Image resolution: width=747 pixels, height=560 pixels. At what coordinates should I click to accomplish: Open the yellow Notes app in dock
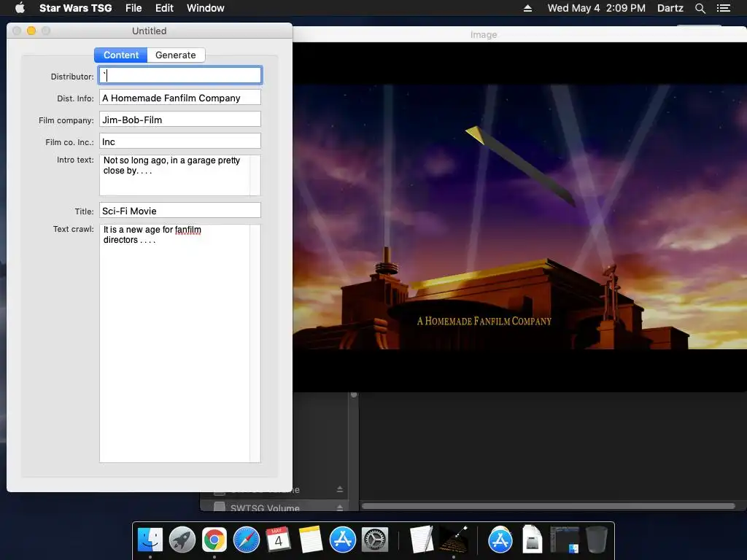point(311,540)
